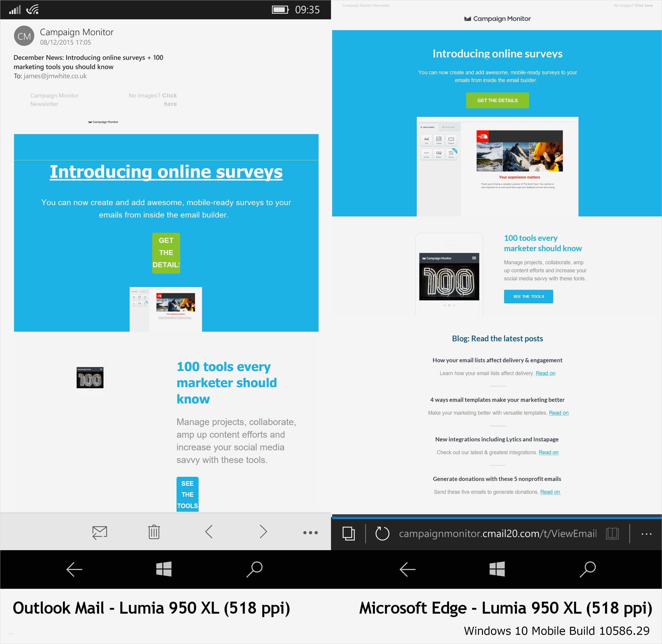Screen dimensions: 662x644
Task: Click Introducing online surveys heading in Outlook
Action: pyautogui.click(x=166, y=172)
